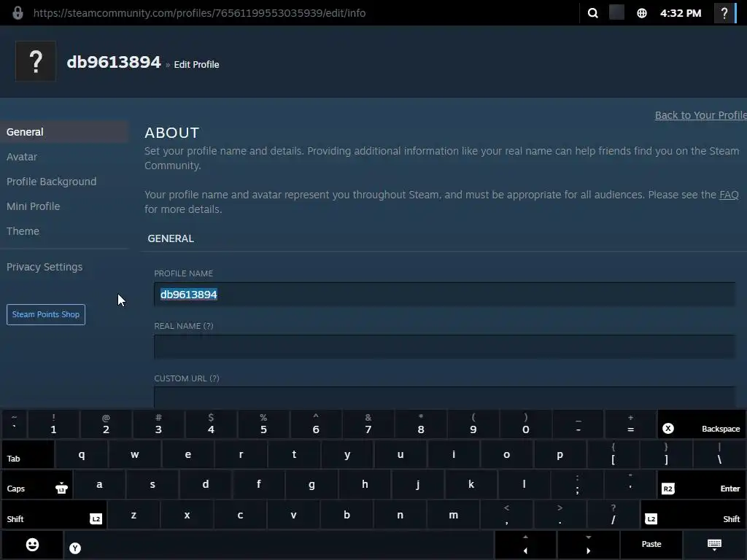Toggle the Caps key
The image size is (747, 560).
click(x=37, y=484)
